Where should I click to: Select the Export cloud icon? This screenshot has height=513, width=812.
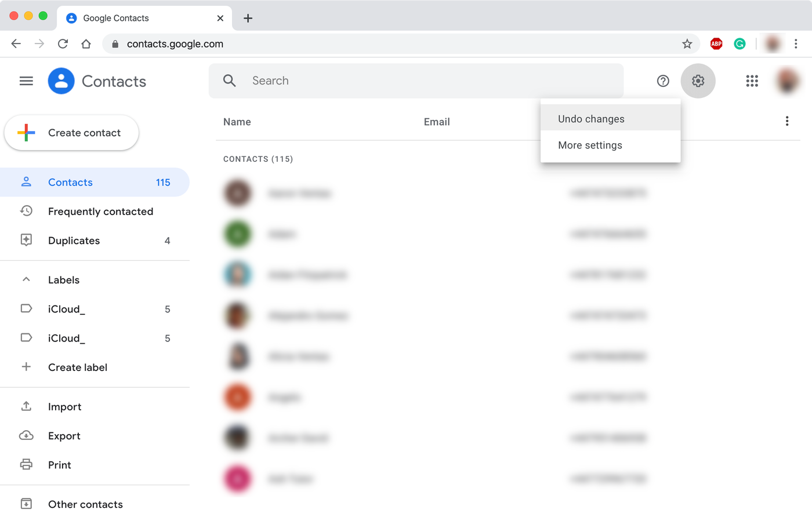click(x=26, y=435)
